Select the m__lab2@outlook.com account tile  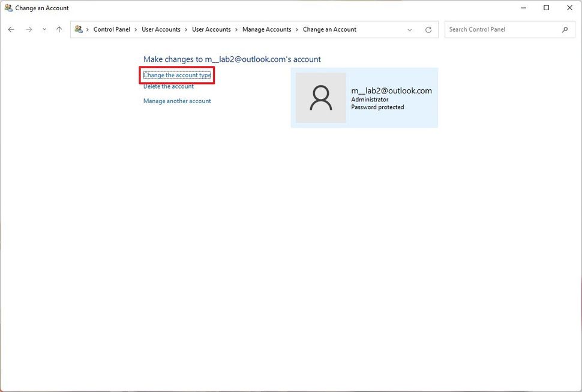[x=364, y=97]
